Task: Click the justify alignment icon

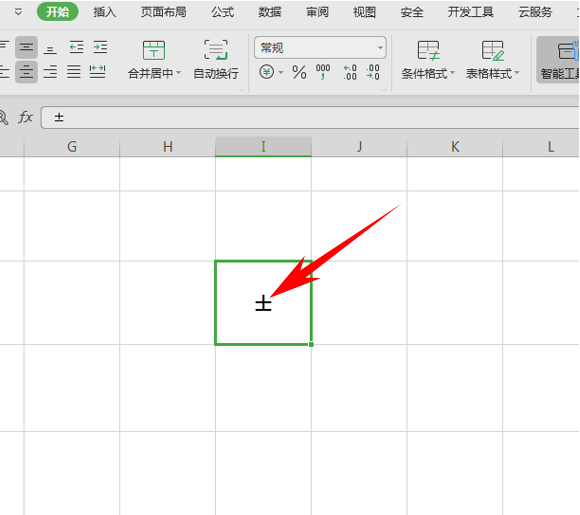Action: click(x=74, y=72)
